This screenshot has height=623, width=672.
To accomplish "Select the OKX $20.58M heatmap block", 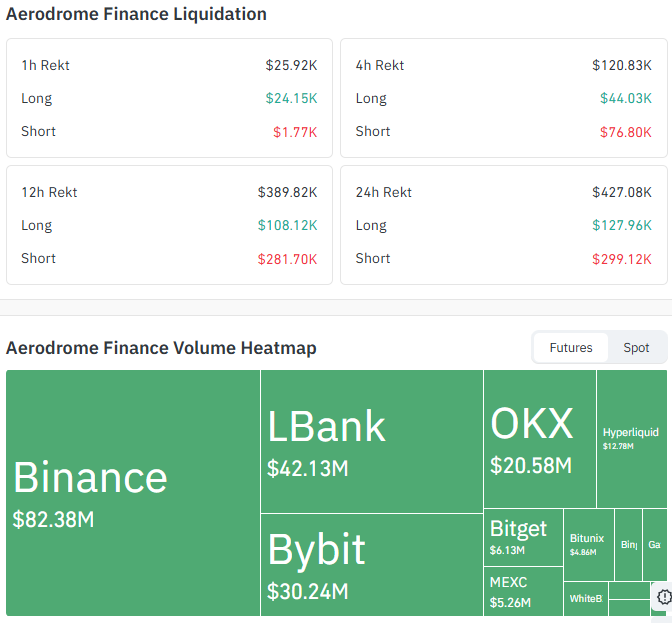I will click(540, 439).
